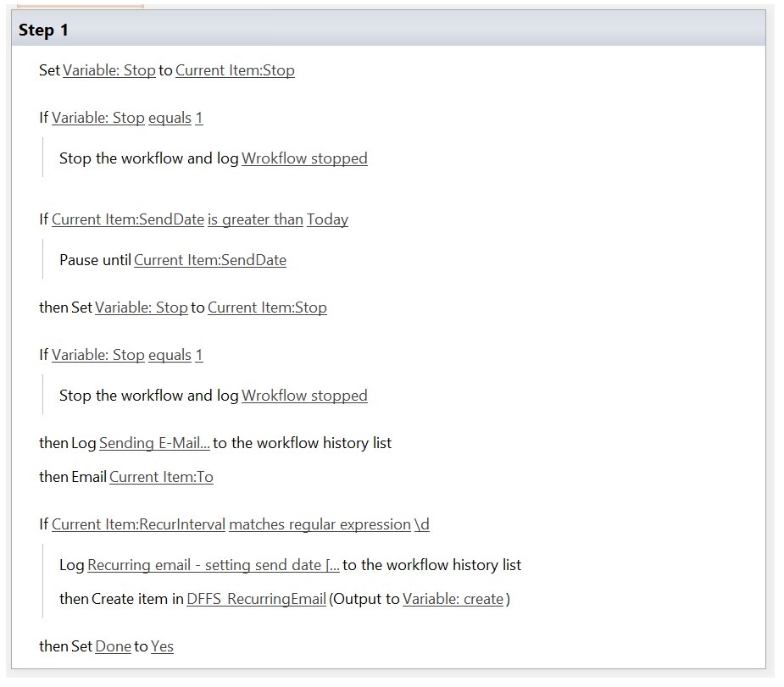Click Current Item:SendDate after Pause until
This screenshot has width=784, height=687.
(209, 260)
